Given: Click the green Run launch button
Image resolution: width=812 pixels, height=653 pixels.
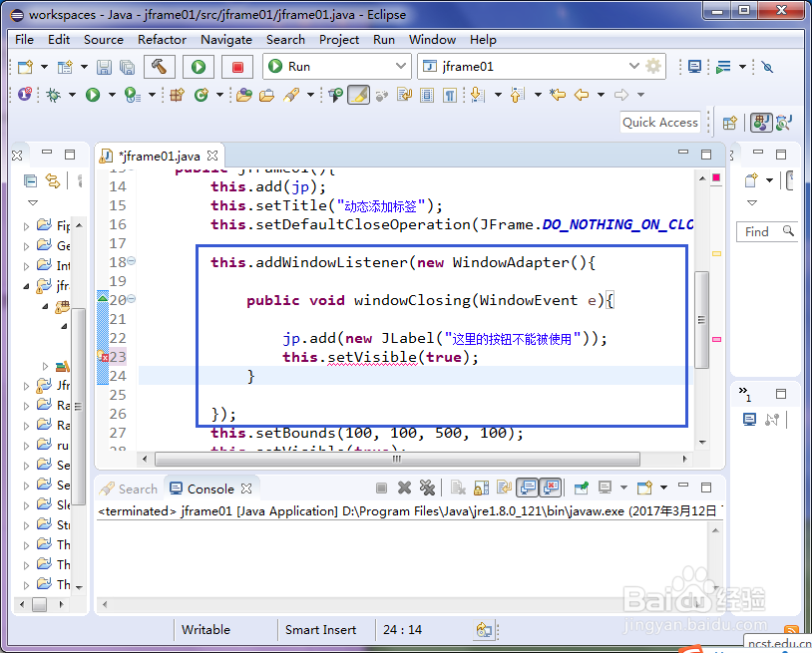Looking at the screenshot, I should point(199,66).
